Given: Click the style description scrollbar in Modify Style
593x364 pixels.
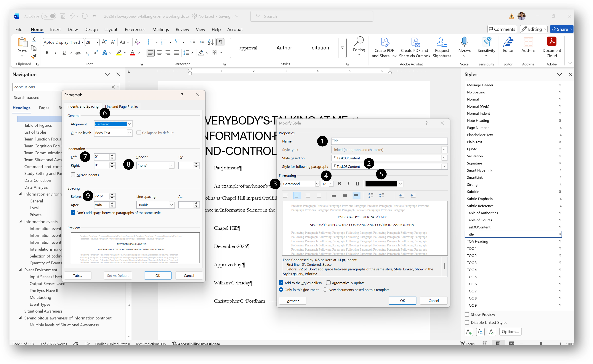Looking at the screenshot, I should pos(444,266).
